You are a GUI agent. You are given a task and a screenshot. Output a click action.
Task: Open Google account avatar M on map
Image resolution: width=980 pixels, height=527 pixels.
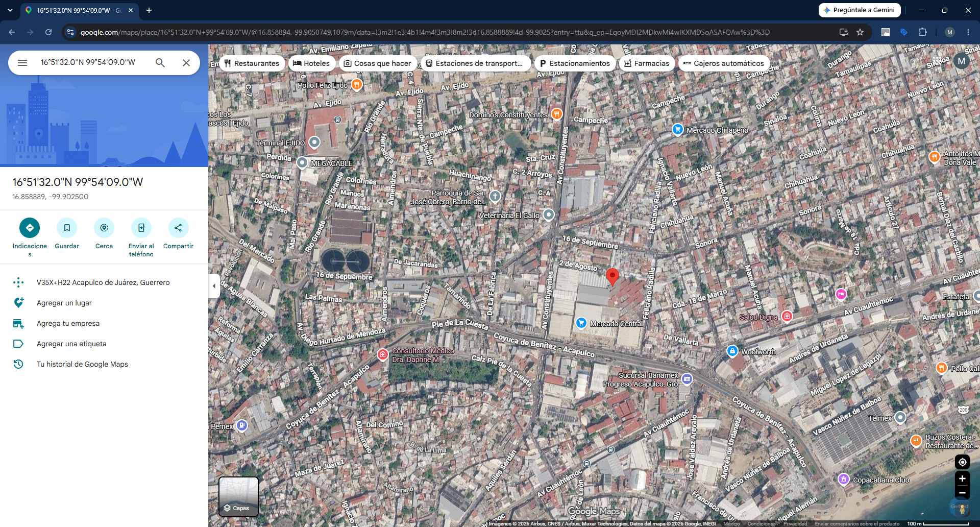click(962, 61)
